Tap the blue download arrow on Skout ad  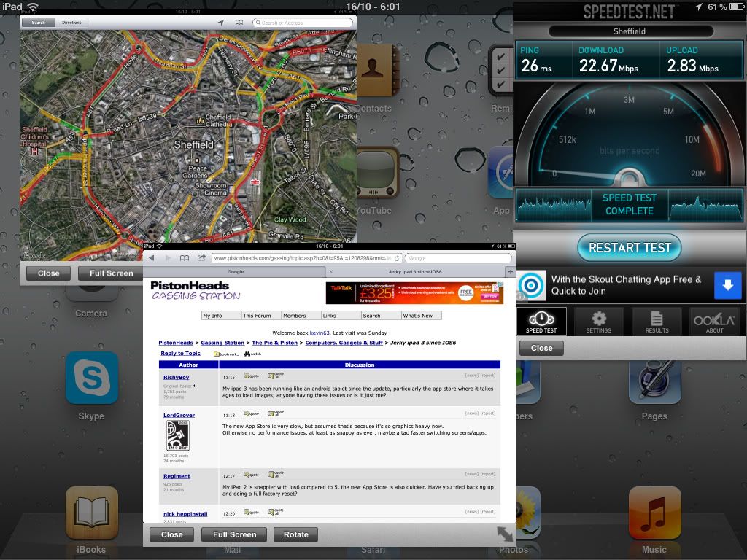727,285
